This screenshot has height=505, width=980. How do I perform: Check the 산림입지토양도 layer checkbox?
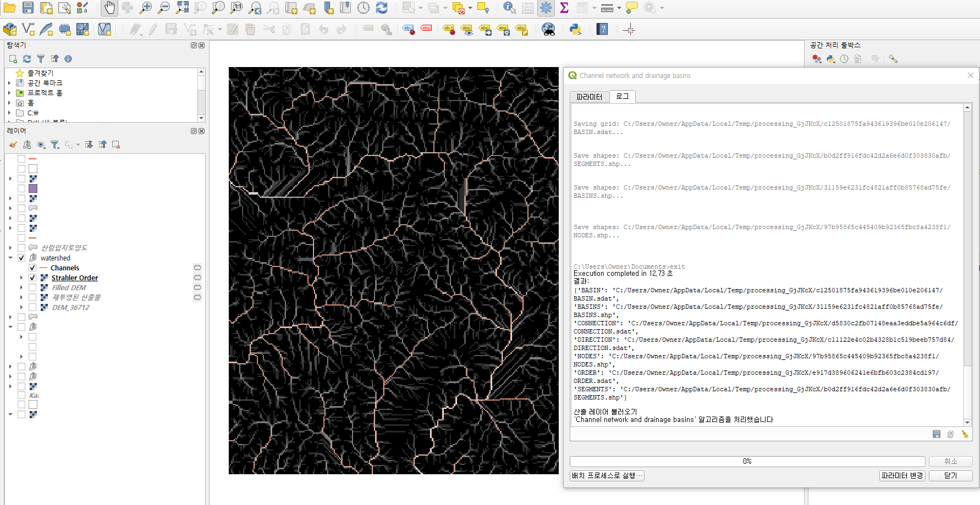pos(21,248)
